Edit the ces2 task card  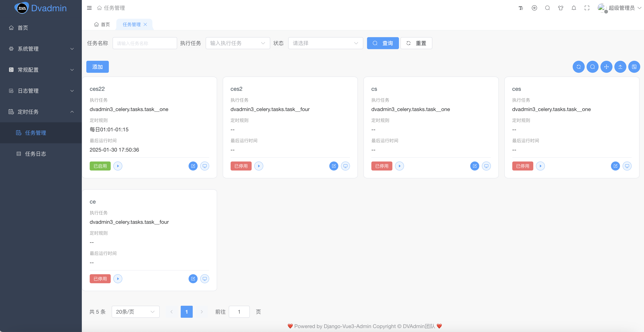coord(333,166)
